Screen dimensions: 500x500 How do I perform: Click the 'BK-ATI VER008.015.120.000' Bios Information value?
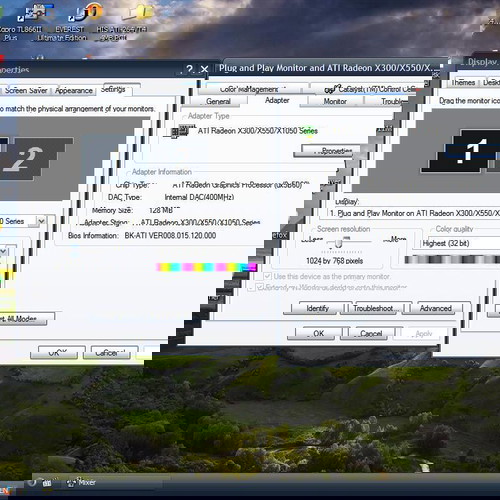click(x=170, y=235)
